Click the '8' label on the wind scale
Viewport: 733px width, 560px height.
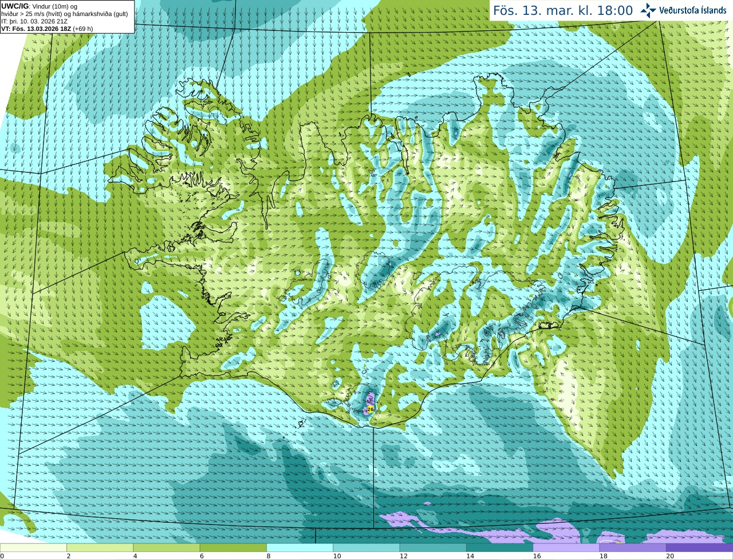(x=269, y=556)
